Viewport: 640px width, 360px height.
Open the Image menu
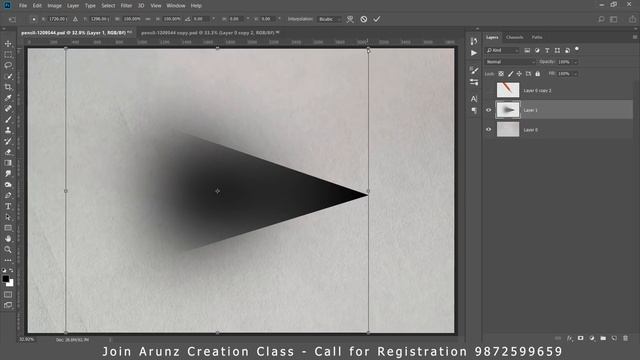(54, 6)
